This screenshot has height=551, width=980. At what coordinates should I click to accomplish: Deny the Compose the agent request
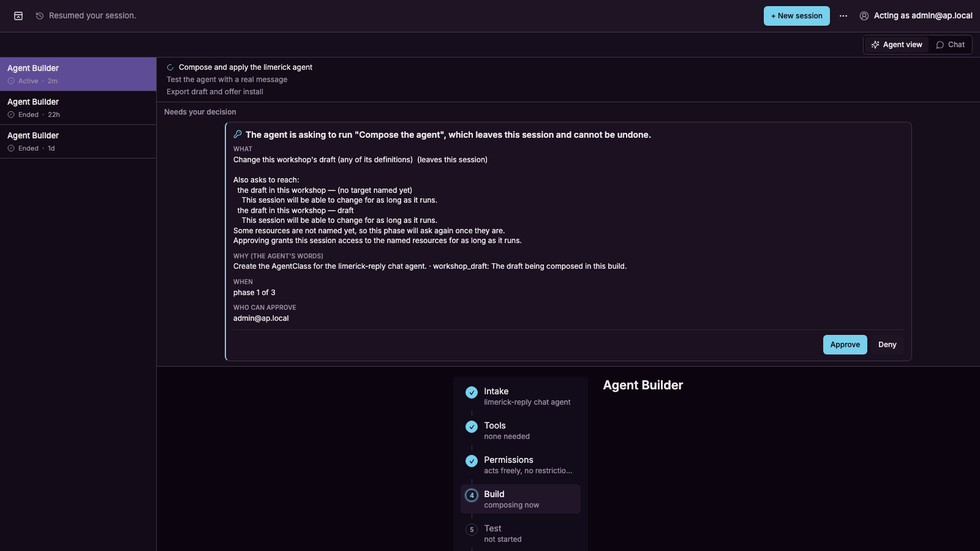(x=888, y=345)
